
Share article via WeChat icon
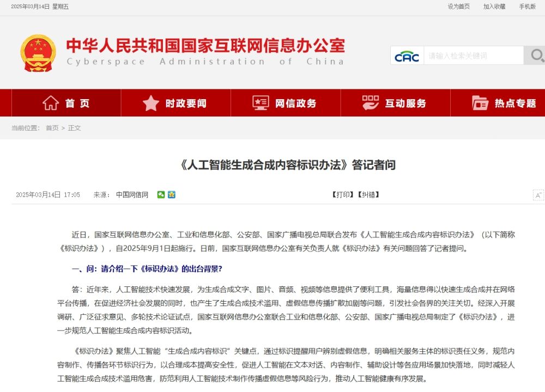pos(161,195)
